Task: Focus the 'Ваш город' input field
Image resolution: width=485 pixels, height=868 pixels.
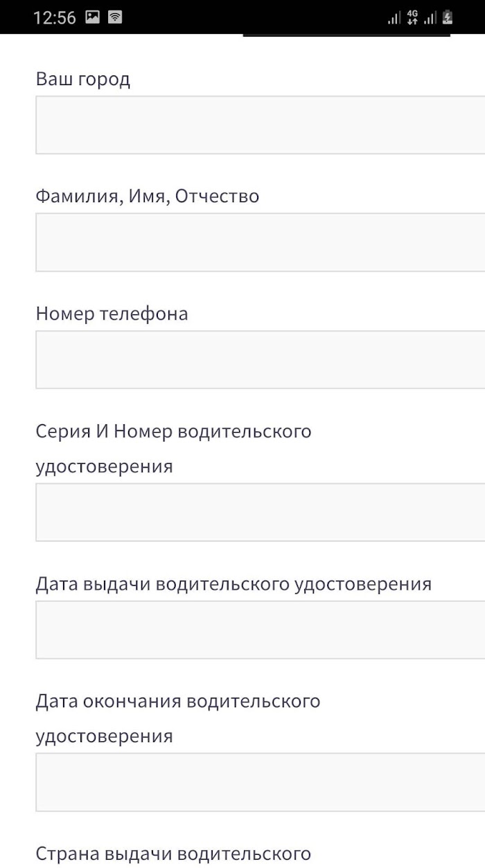Action: click(261, 125)
